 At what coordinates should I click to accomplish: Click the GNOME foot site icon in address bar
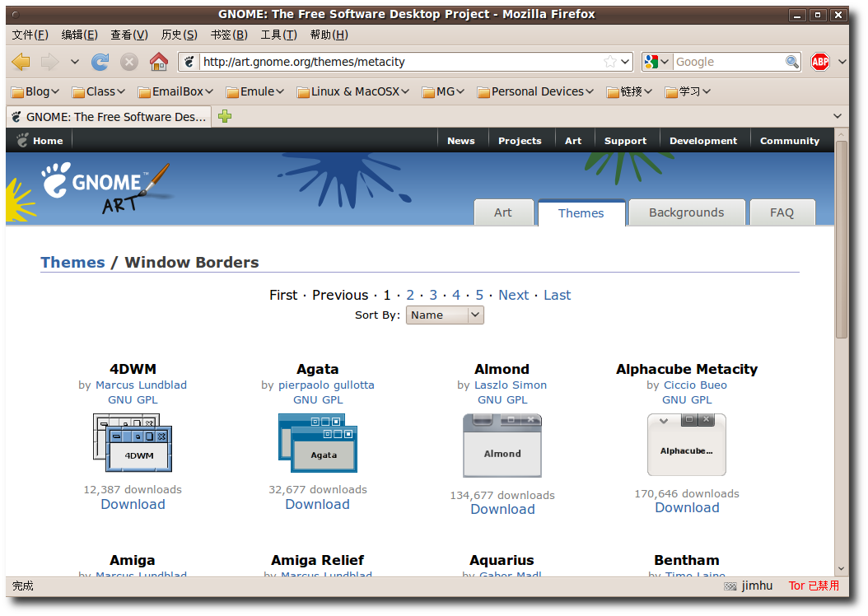pos(189,62)
